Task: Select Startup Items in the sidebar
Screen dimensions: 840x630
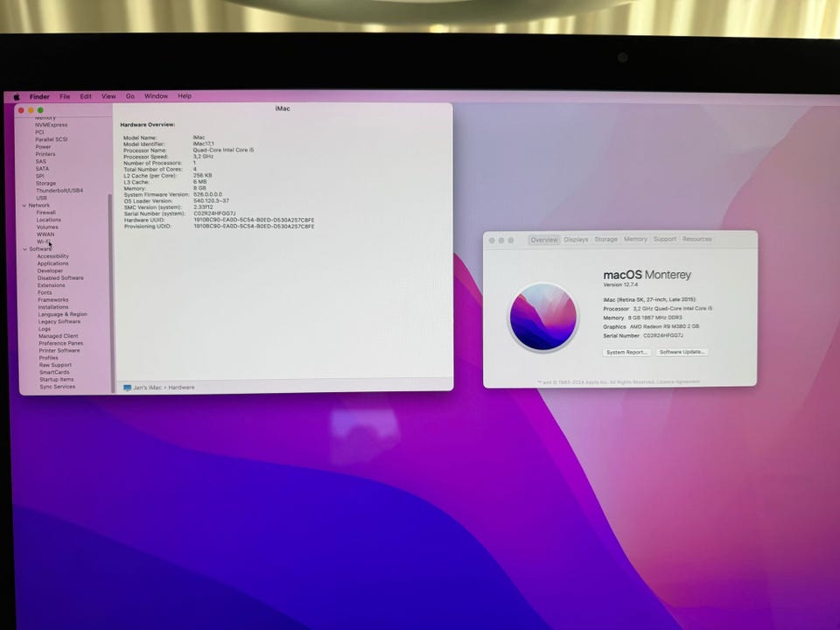Action: pos(57,379)
